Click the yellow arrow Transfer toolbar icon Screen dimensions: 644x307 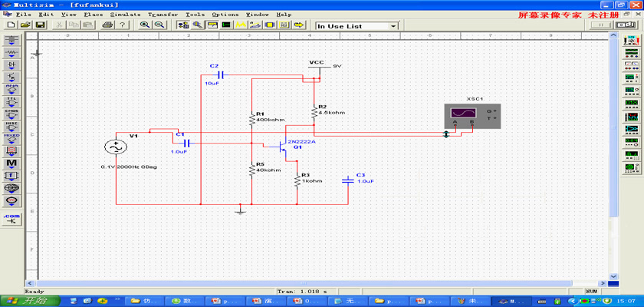click(x=299, y=25)
